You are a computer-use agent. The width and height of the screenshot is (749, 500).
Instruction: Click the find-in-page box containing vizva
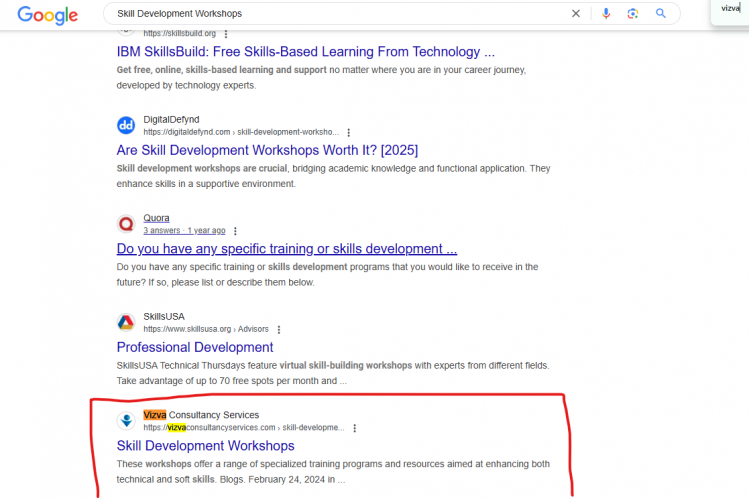(x=730, y=9)
